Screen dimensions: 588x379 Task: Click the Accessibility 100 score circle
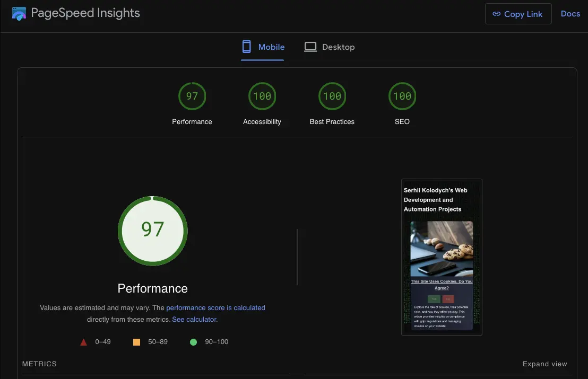click(x=262, y=96)
